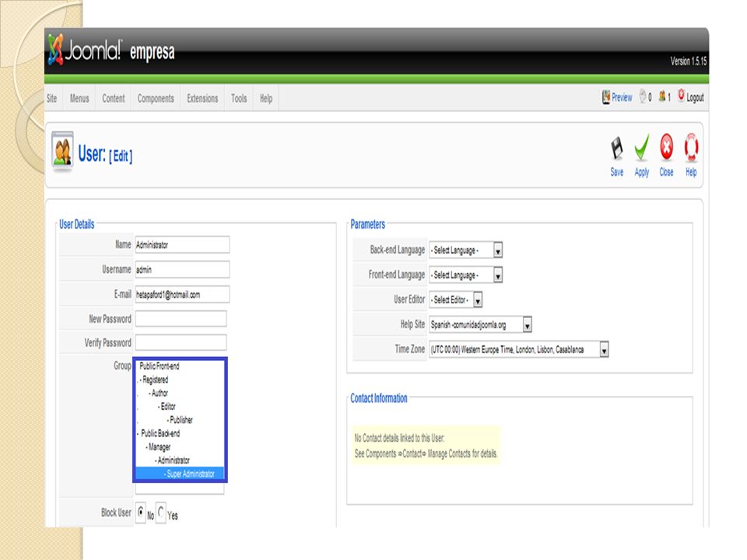Open the Extensions menu
Viewport: 747px width, 560px height.
pos(202,99)
